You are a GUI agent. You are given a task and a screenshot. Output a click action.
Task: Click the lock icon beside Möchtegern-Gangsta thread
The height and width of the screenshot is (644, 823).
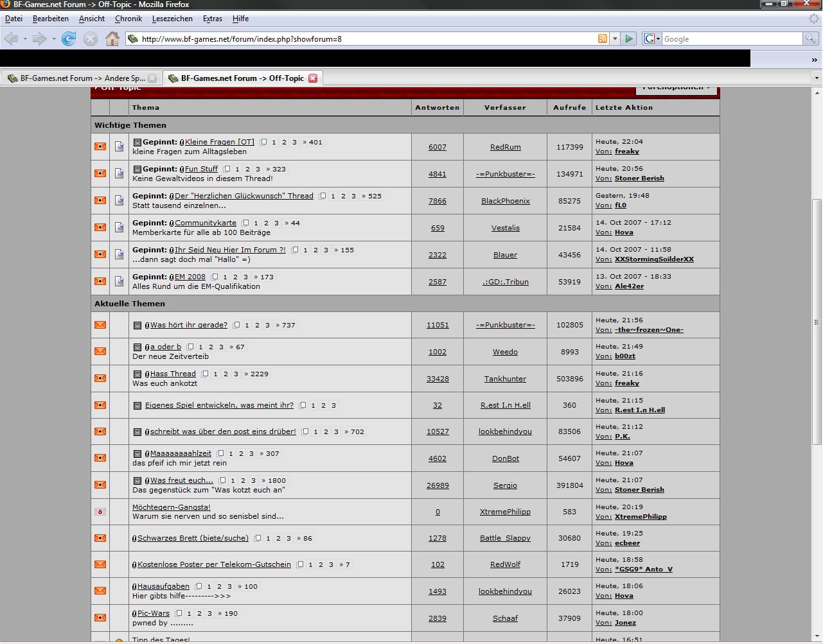pos(100,512)
